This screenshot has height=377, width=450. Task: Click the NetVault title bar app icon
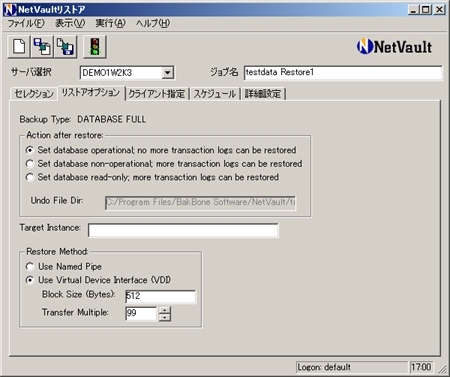tap(9, 10)
